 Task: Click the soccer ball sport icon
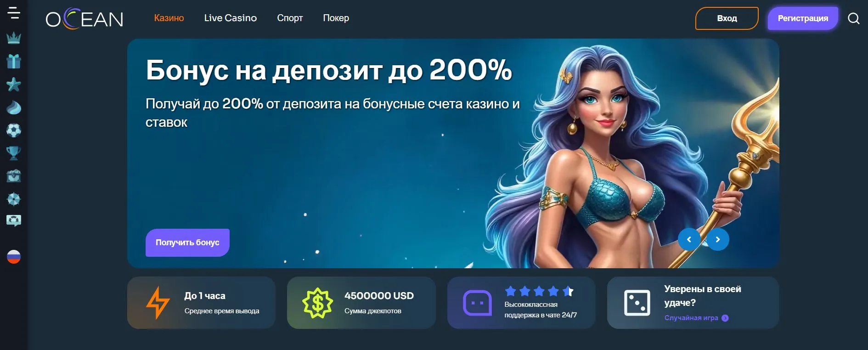click(14, 130)
